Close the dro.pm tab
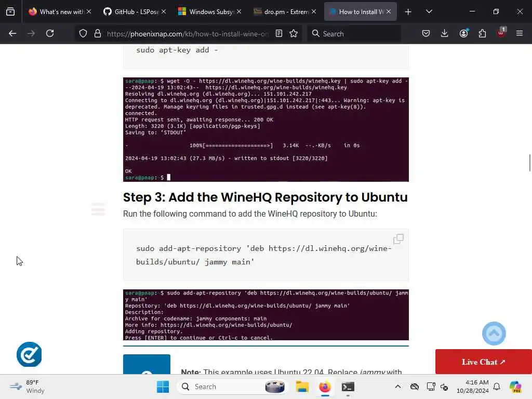Image resolution: width=532 pixels, height=399 pixels. [x=314, y=11]
